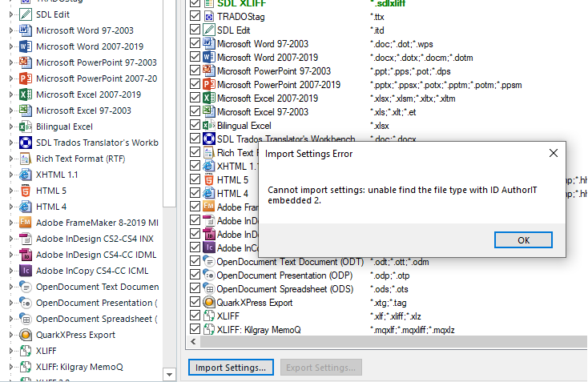
Task: Close the Import Settings Error dialog
Action: tap(553, 153)
